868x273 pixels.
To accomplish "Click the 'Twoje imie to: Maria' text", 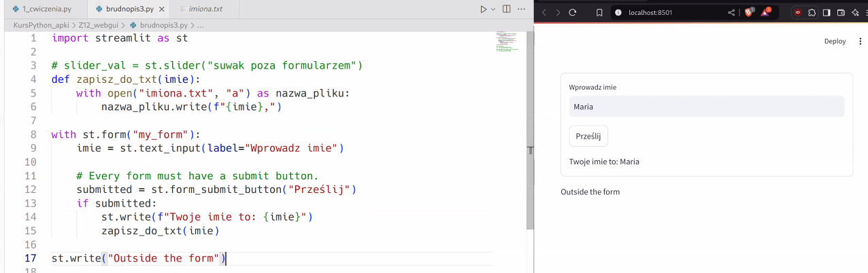I will click(604, 162).
